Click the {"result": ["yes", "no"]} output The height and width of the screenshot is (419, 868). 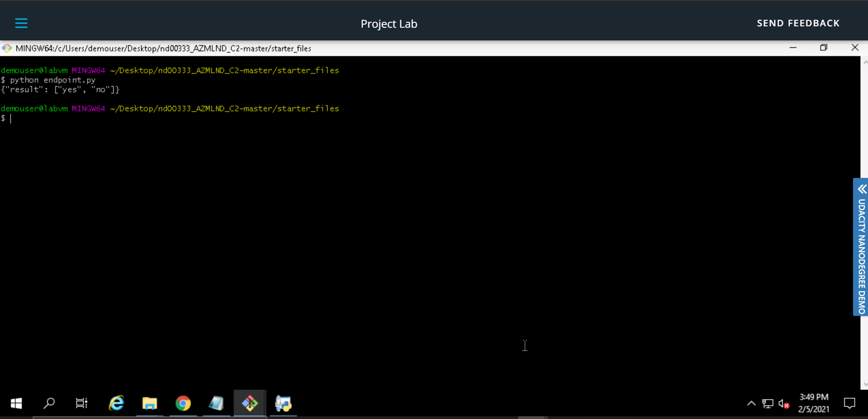[x=60, y=89]
